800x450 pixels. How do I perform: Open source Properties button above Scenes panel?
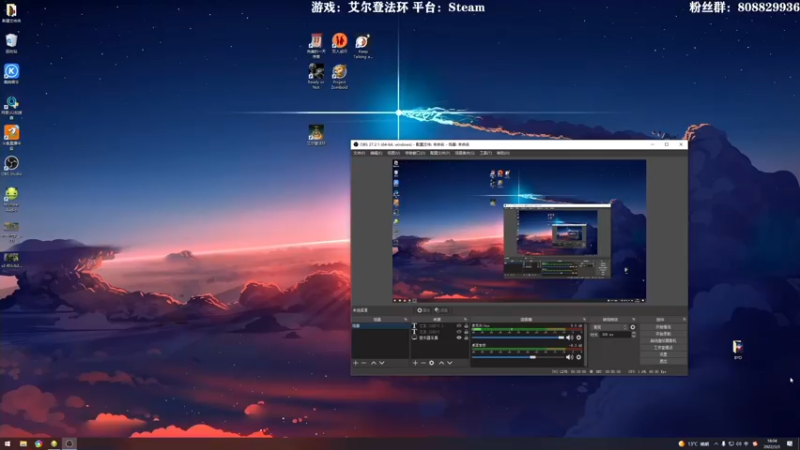pos(423,310)
